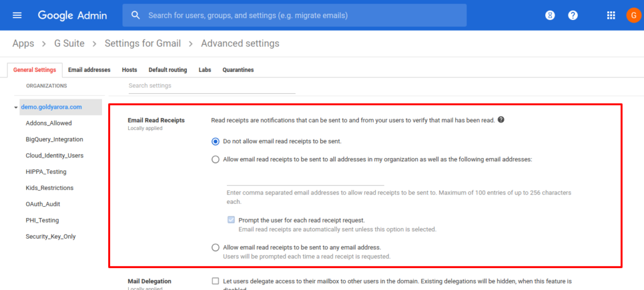Select HIPPA_Testing organizational unit
The width and height of the screenshot is (644, 290).
(46, 172)
